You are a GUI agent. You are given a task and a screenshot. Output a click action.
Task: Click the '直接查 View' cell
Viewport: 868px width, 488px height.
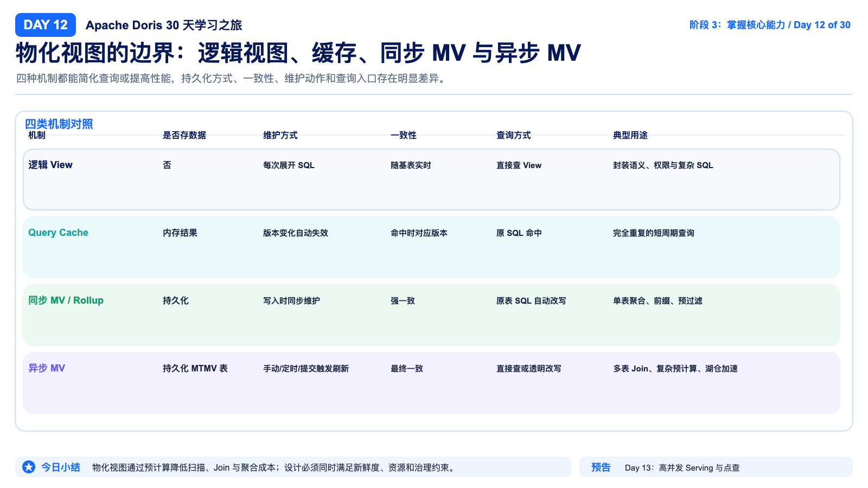click(x=519, y=165)
